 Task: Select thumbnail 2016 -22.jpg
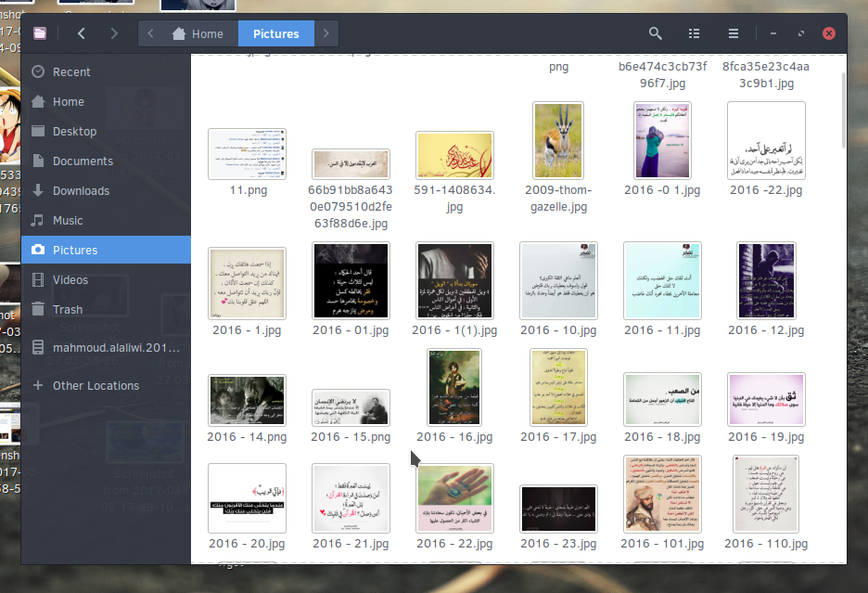tap(766, 140)
